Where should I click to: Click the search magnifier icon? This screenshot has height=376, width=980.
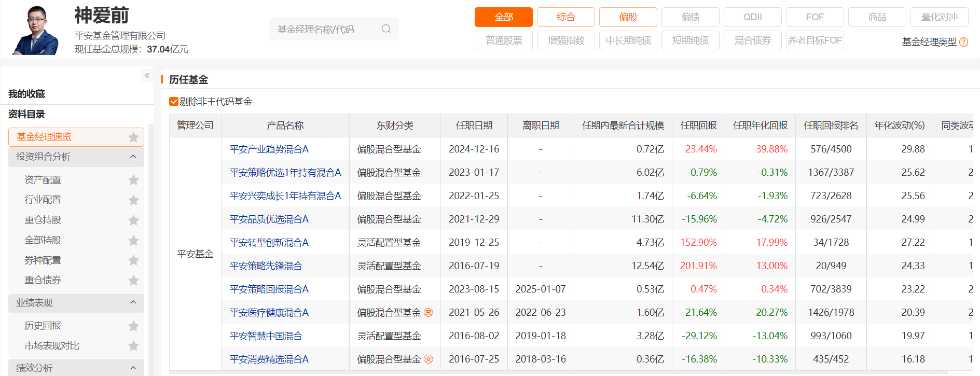click(386, 29)
